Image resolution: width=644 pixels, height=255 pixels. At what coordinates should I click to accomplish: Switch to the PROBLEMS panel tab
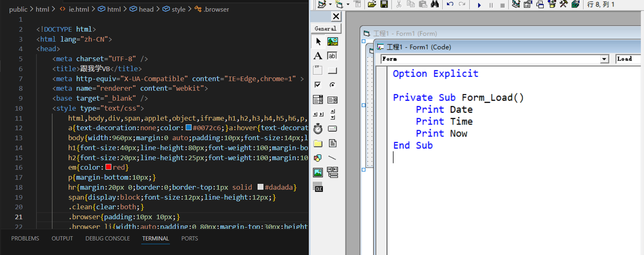click(25, 238)
